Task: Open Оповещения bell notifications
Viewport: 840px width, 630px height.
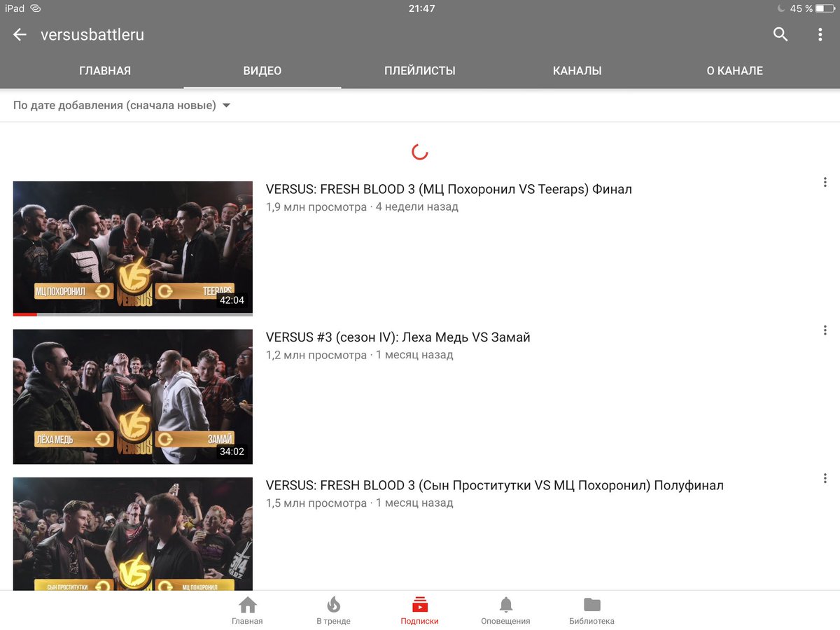Action: tap(505, 610)
